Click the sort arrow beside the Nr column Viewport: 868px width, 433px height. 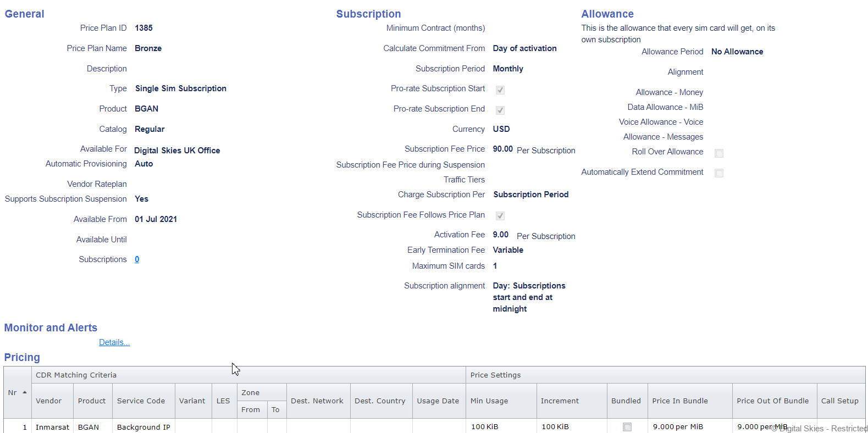(25, 392)
